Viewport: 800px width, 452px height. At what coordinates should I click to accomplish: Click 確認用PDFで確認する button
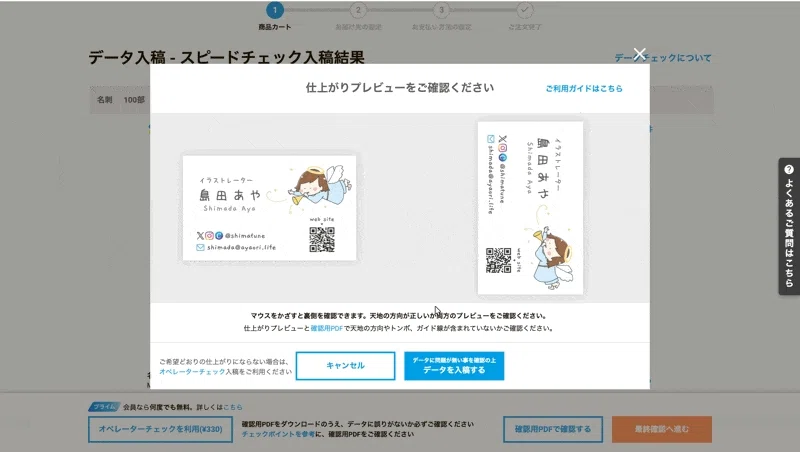(553, 430)
